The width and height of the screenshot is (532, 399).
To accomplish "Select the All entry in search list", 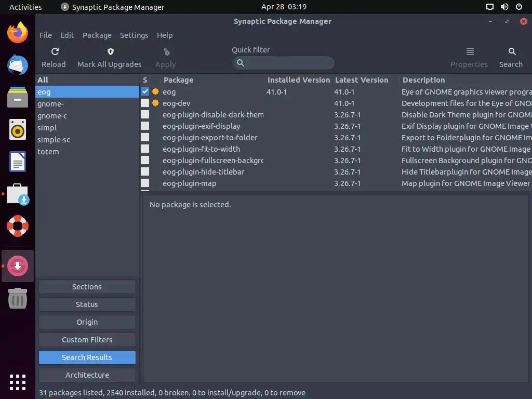I will pyautogui.click(x=87, y=80).
